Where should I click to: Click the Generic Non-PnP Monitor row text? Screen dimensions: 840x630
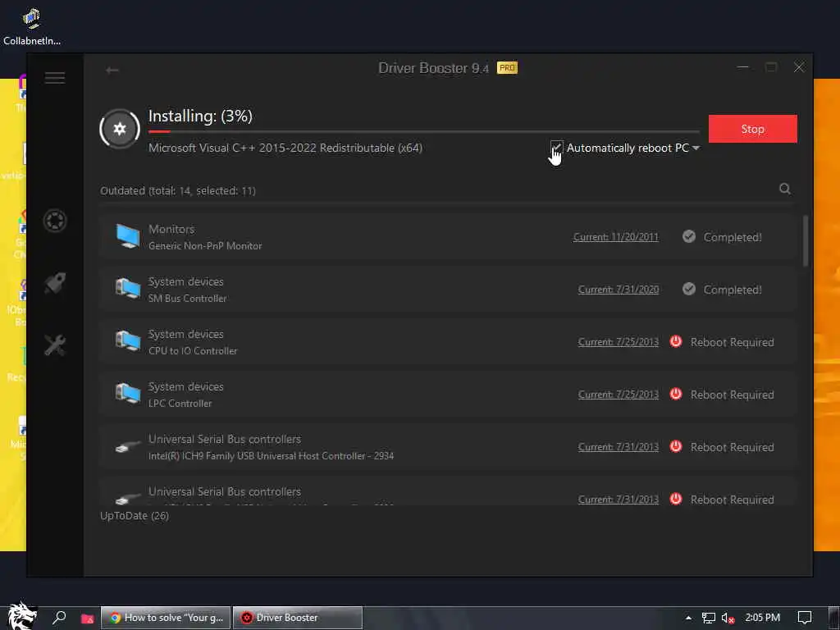(x=205, y=246)
